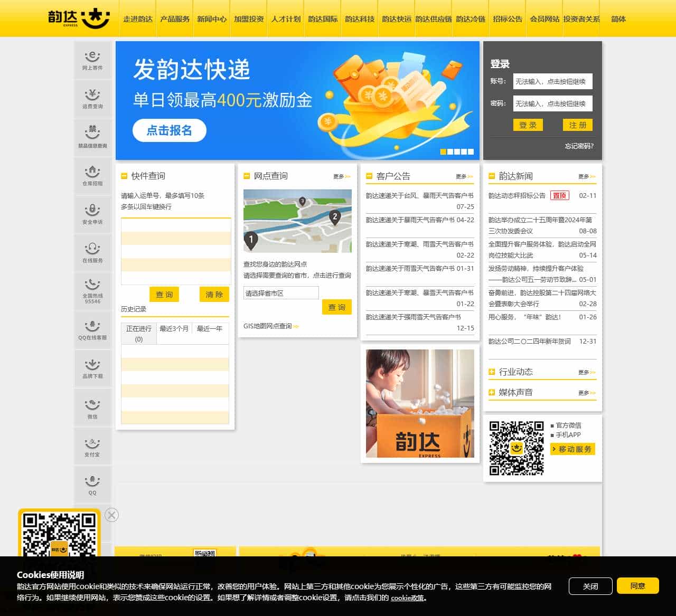
Task: Click 全国热线 95546 sidebar icon
Action: point(92,291)
